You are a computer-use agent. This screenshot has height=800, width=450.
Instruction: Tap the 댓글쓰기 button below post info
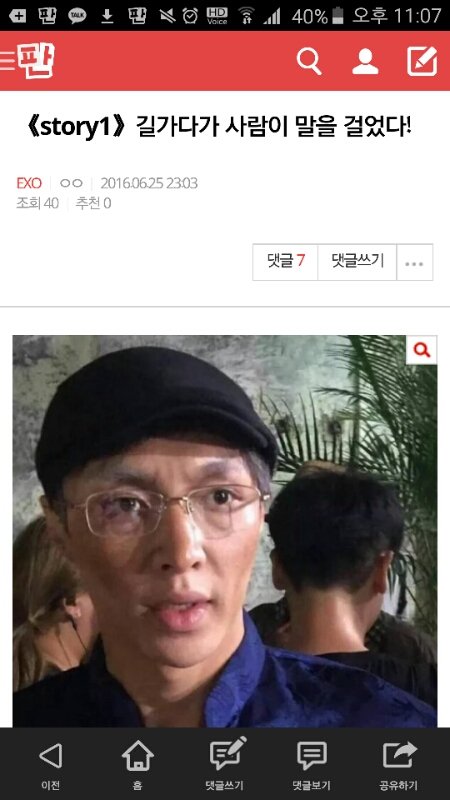(x=357, y=262)
